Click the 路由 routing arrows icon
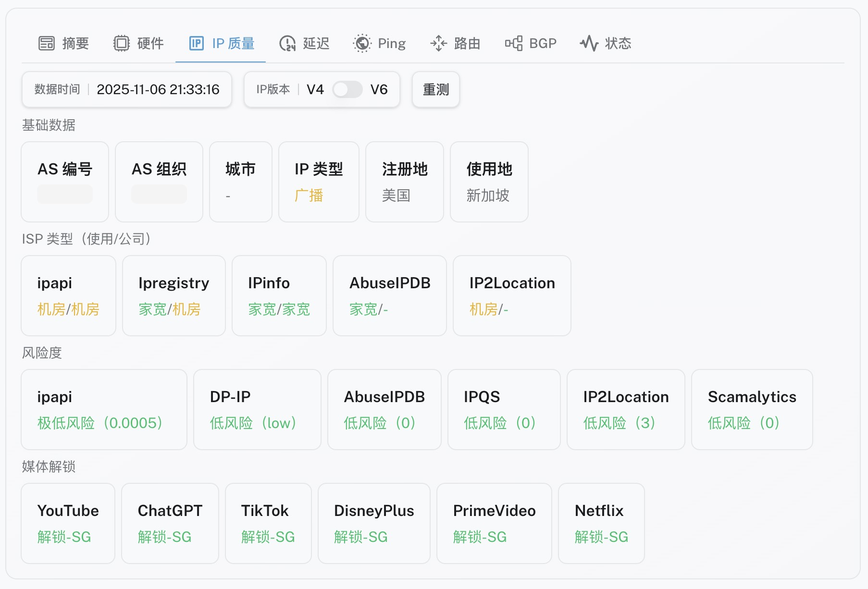Screen dimensions: 868x589 [x=438, y=43]
